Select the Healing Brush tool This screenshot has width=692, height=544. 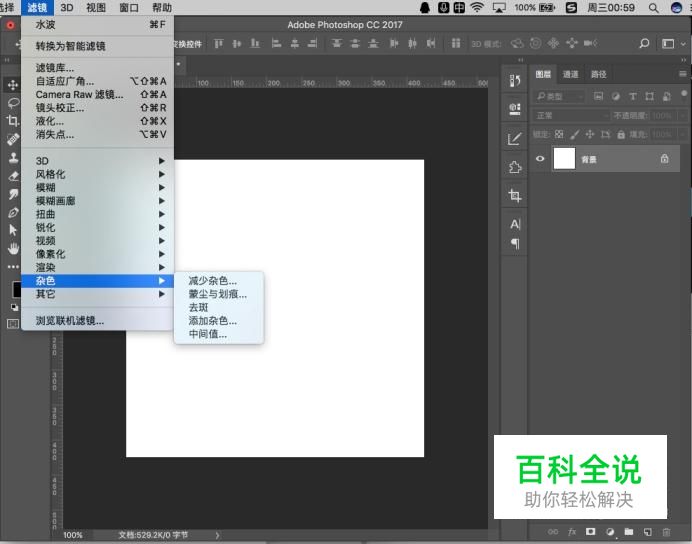coord(13,139)
